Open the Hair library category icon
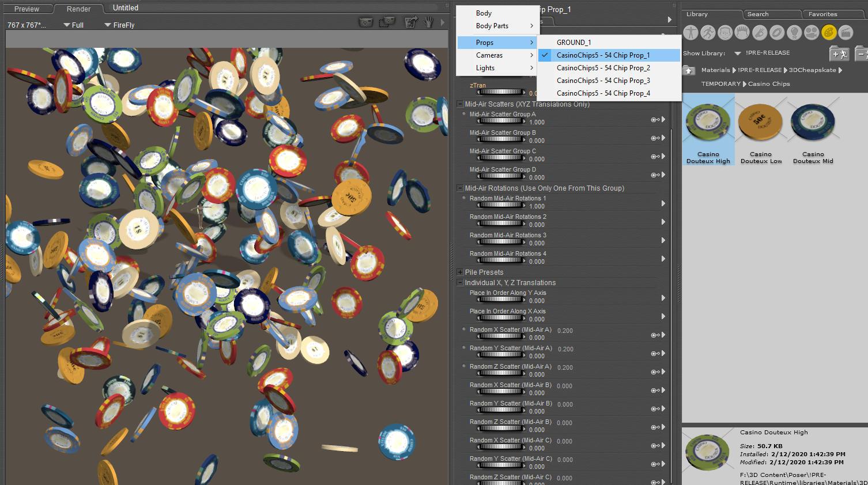The width and height of the screenshot is (868, 485). tap(742, 33)
